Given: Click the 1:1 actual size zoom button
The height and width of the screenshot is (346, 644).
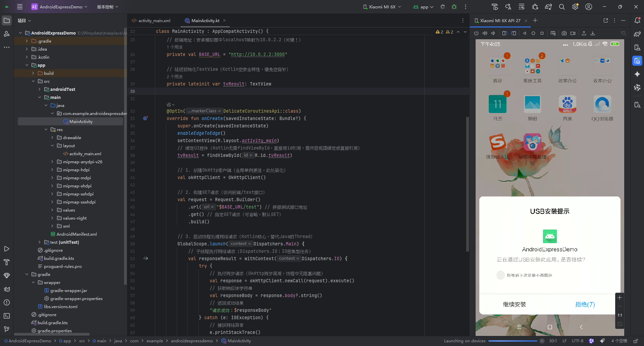Looking at the screenshot, I should coord(620,315).
